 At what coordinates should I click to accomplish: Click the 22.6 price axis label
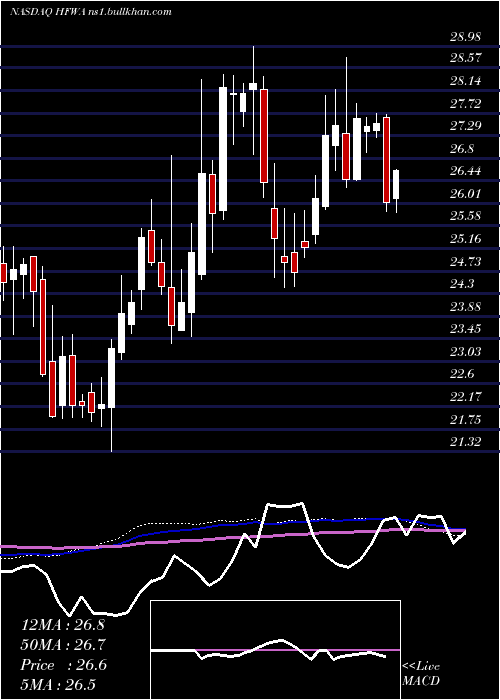click(x=462, y=374)
